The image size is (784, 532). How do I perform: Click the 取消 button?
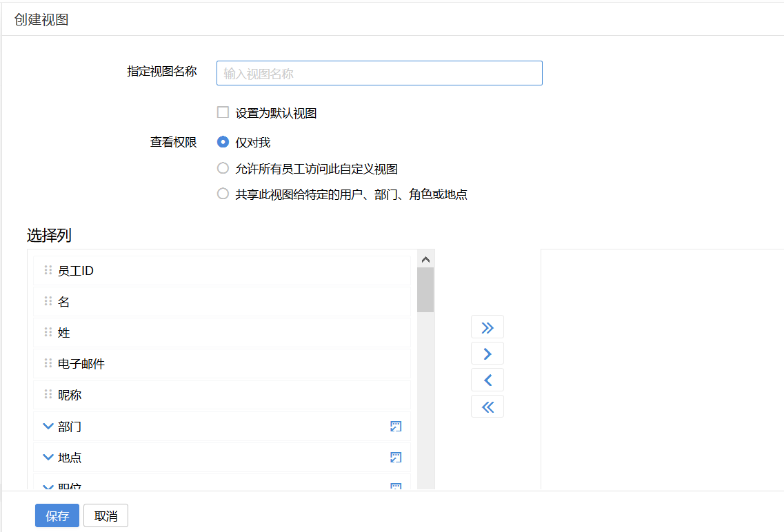pos(105,516)
